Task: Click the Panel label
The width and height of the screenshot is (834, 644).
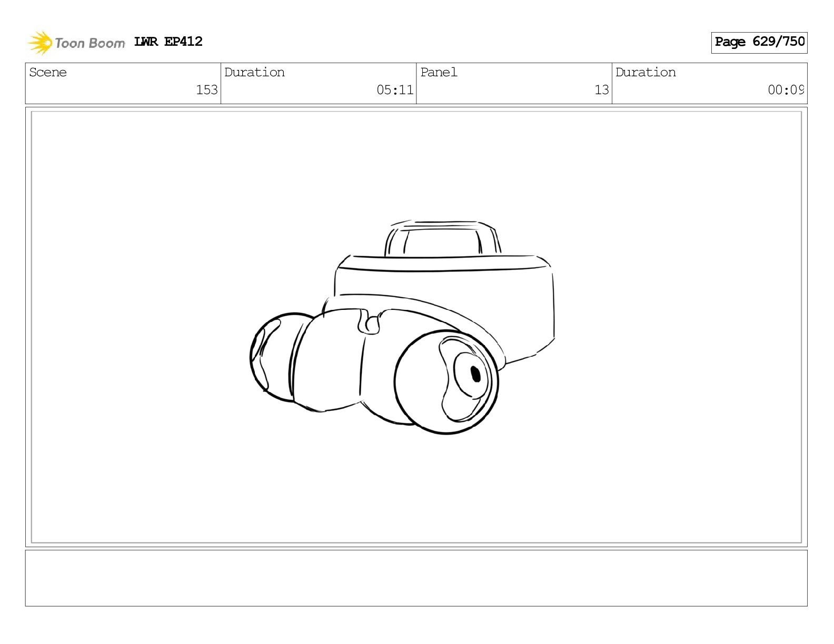Action: pyautogui.click(x=439, y=72)
